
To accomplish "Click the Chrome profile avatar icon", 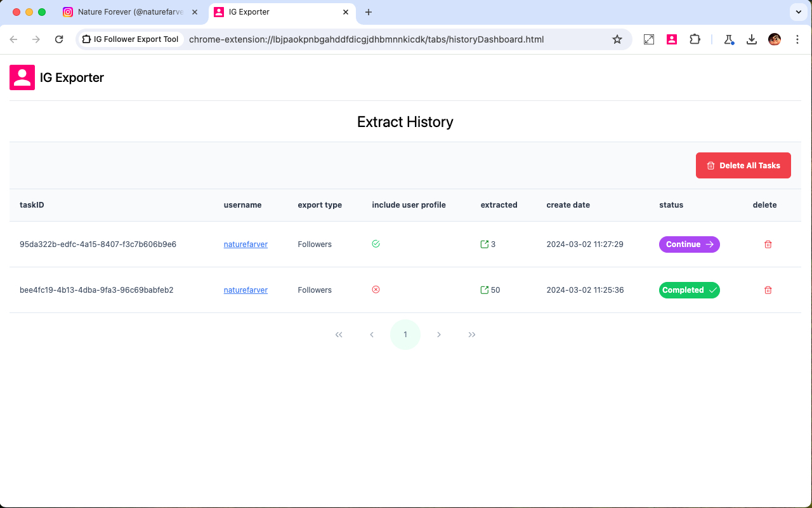I will click(x=774, y=39).
